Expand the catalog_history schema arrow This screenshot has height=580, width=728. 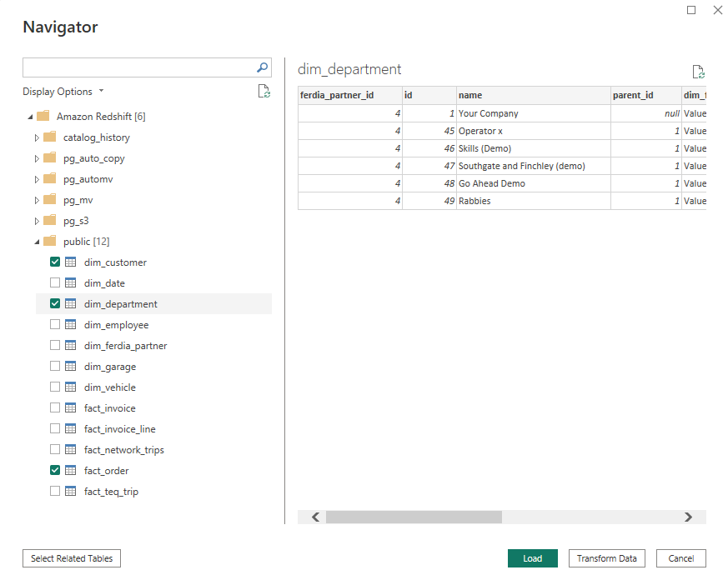37,137
